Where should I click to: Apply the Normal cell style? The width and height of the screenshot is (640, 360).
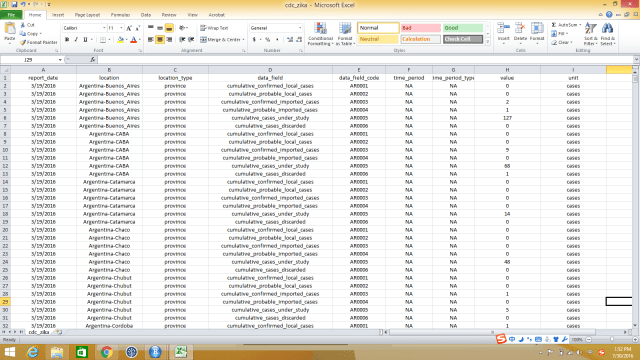click(378, 28)
